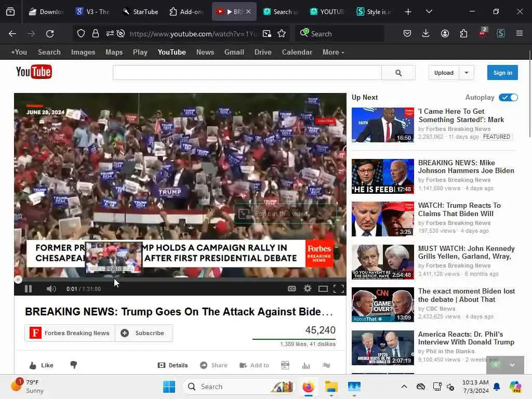Click the site padlock icon
532x399 pixels.
(x=96, y=34)
